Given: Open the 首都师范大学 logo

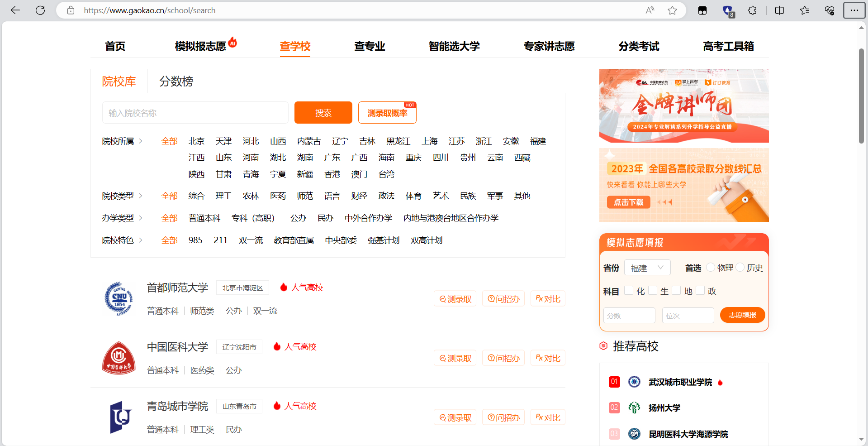Looking at the screenshot, I should tap(119, 299).
